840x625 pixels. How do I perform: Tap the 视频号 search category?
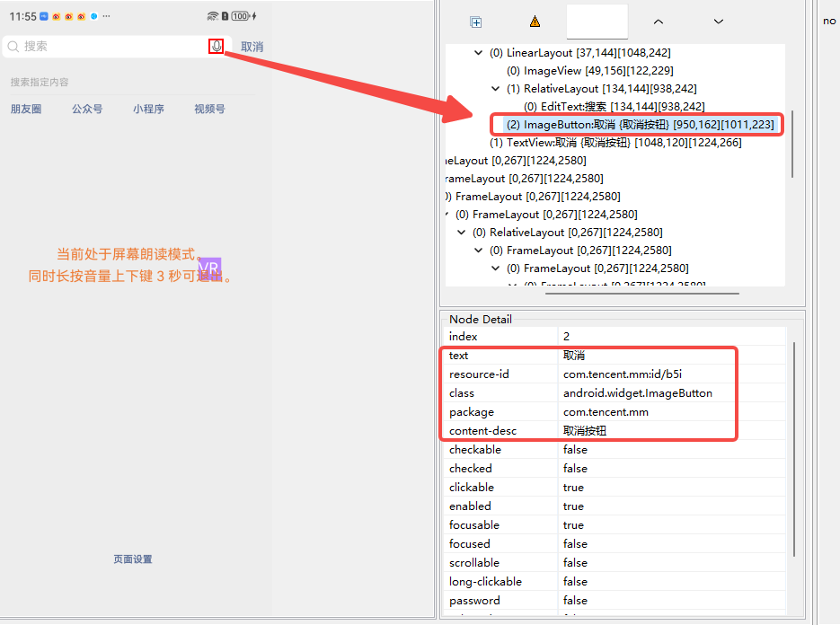(209, 110)
